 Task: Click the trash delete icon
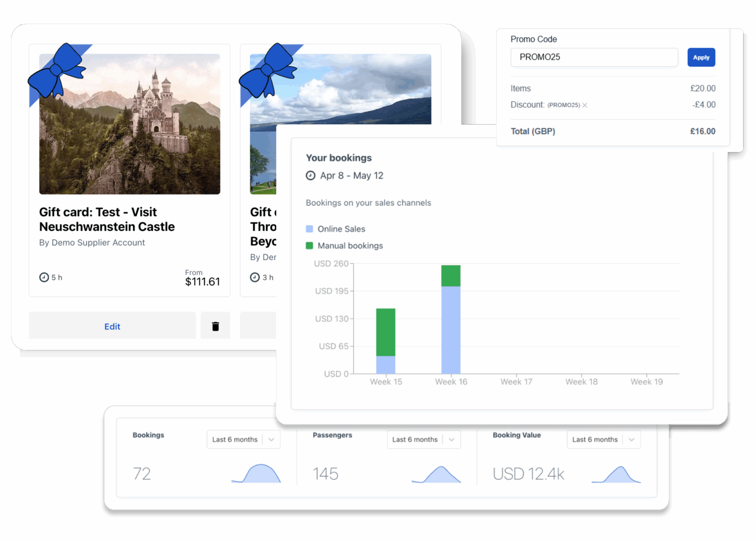215,326
